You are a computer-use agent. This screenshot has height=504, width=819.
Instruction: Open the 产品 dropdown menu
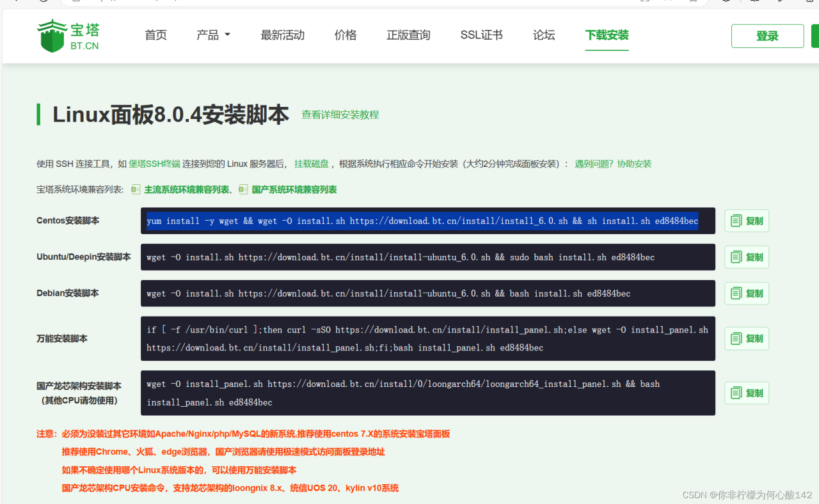212,35
